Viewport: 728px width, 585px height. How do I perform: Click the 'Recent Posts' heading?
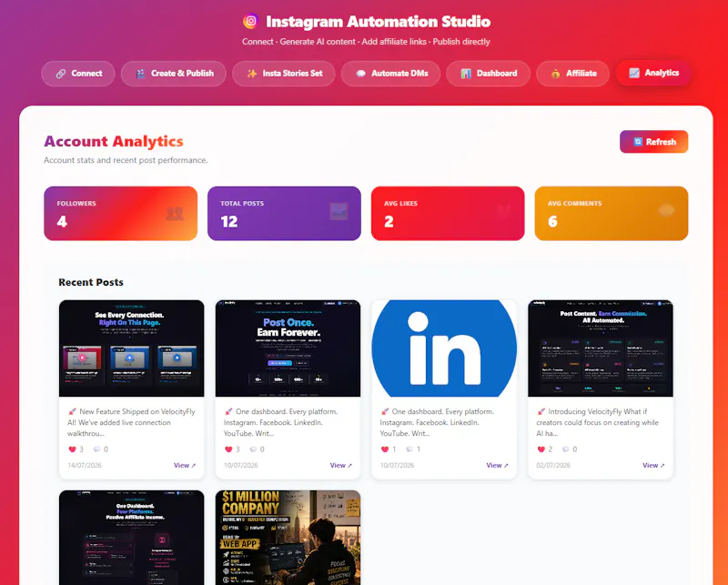[91, 282]
